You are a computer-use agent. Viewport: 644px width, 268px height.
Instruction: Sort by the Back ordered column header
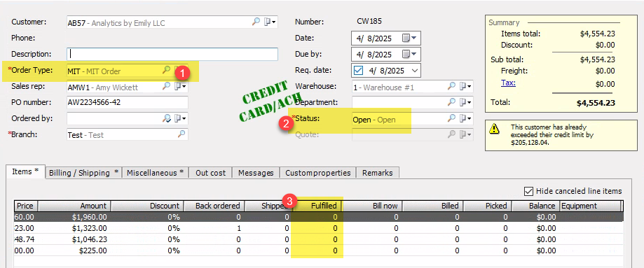coord(214,206)
